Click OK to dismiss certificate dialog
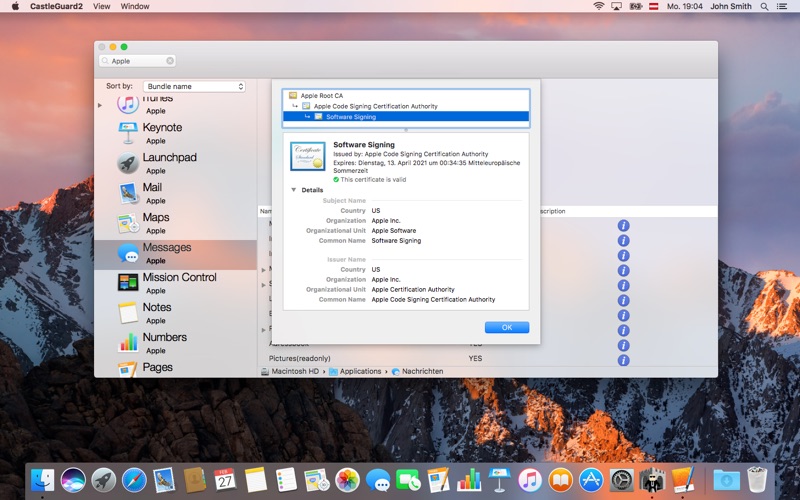The height and width of the screenshot is (500, 800). (x=507, y=327)
